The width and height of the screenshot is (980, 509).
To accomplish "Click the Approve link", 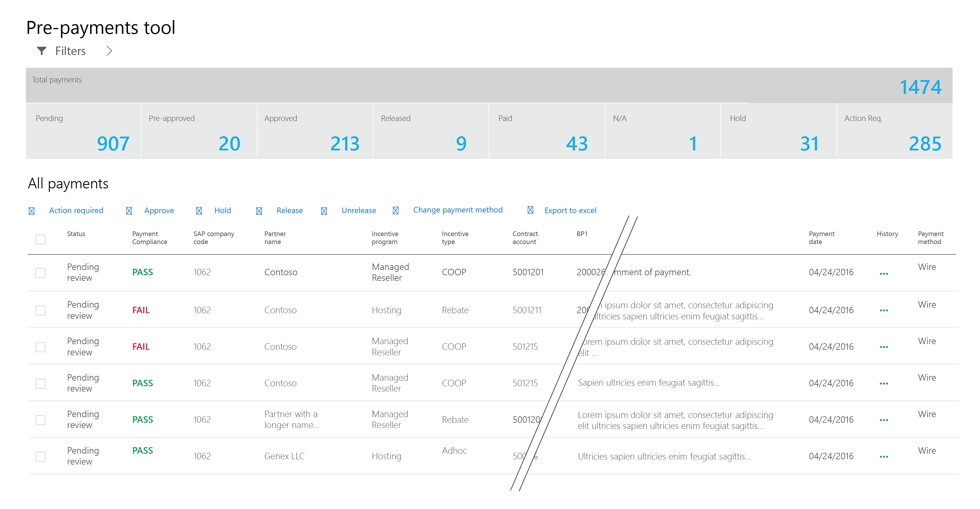I will coord(159,210).
